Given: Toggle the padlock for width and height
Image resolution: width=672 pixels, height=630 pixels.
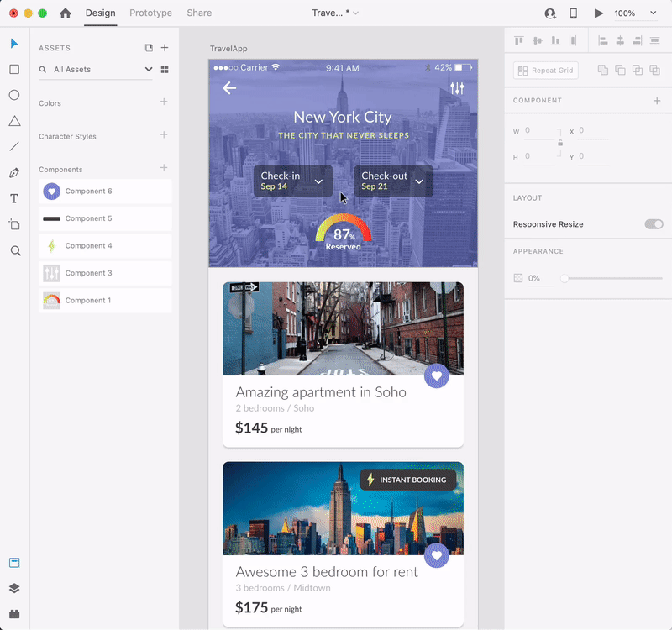Looking at the screenshot, I should point(559,143).
